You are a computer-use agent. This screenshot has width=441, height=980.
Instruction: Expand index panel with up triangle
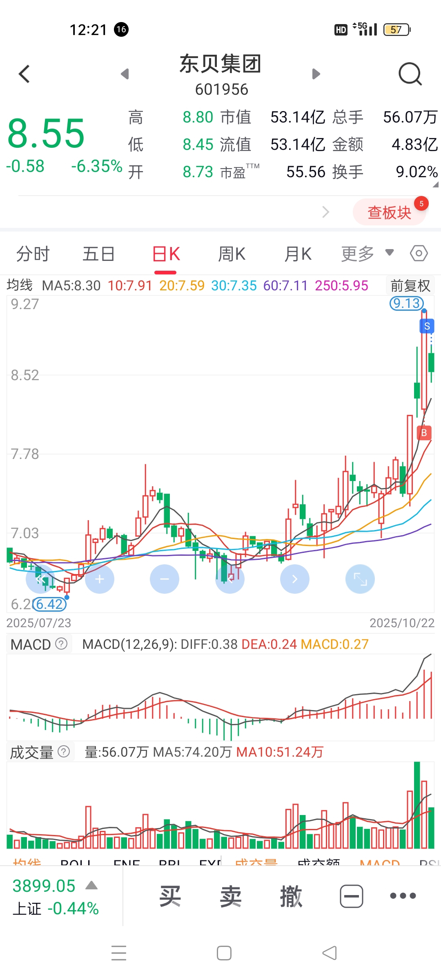[x=91, y=885]
